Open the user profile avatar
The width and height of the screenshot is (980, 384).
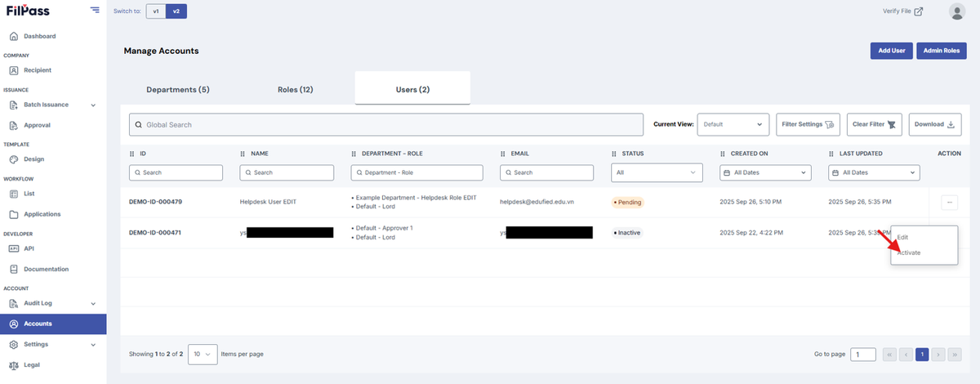click(957, 11)
